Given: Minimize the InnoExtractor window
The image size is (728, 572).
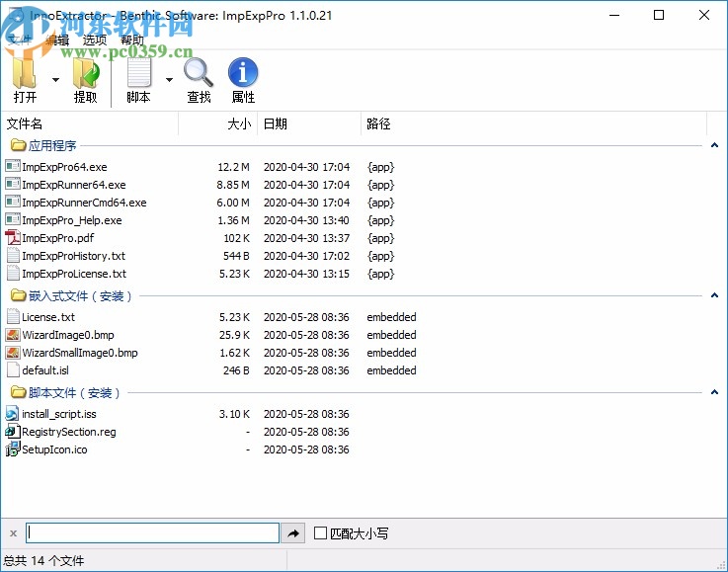Looking at the screenshot, I should point(614,15).
